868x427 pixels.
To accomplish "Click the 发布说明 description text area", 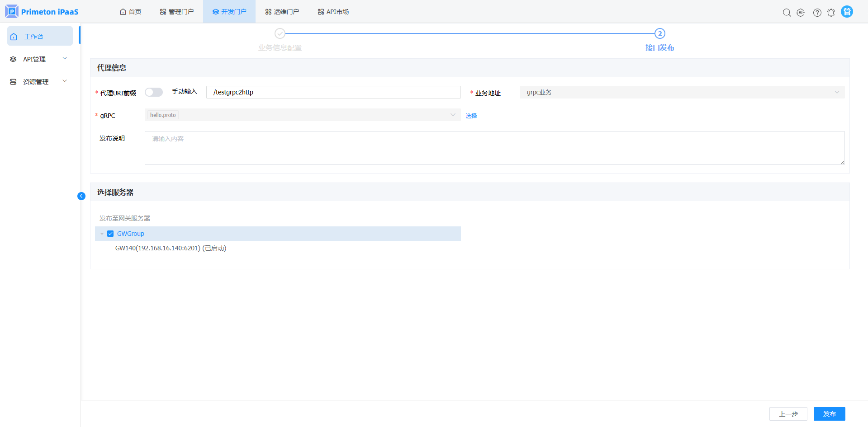I will [x=494, y=148].
